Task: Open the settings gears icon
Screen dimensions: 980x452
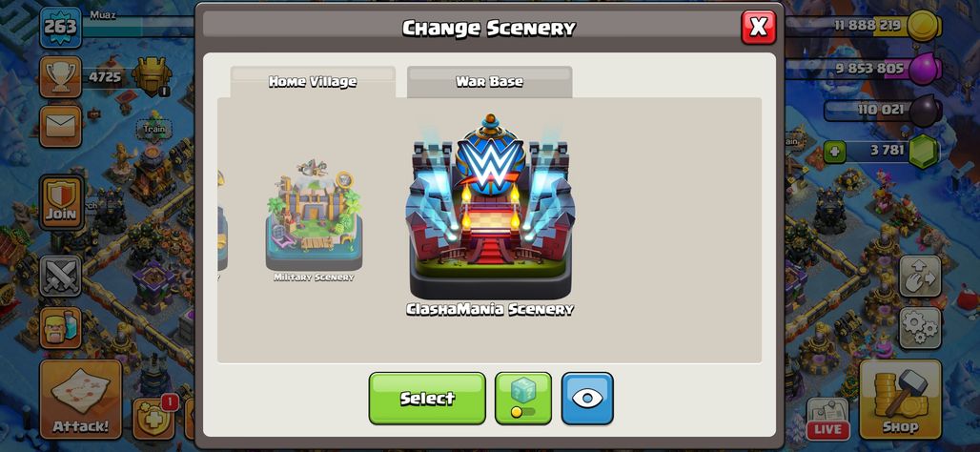Action: (920, 328)
